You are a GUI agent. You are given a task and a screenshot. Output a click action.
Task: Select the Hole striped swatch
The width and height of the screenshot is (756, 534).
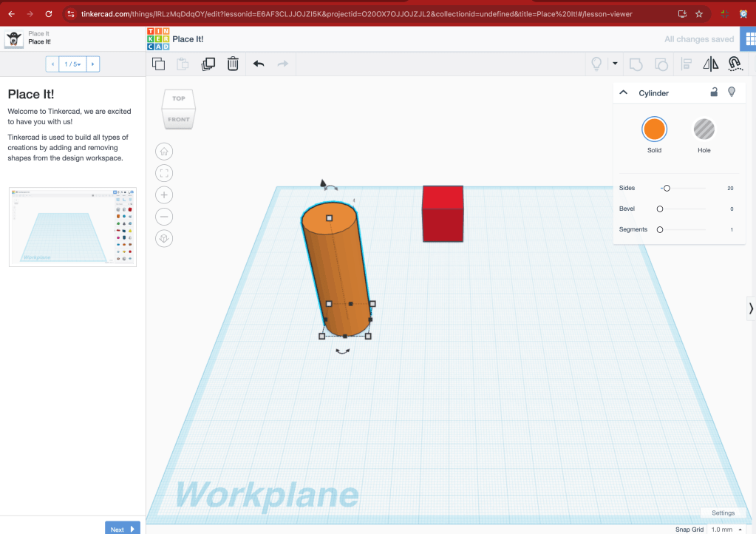coord(704,129)
